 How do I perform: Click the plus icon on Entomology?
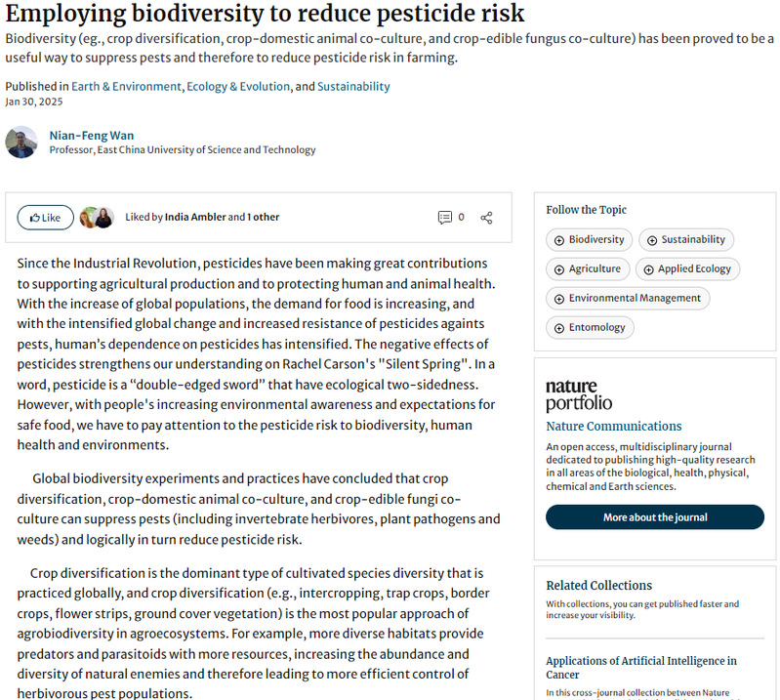(x=559, y=328)
